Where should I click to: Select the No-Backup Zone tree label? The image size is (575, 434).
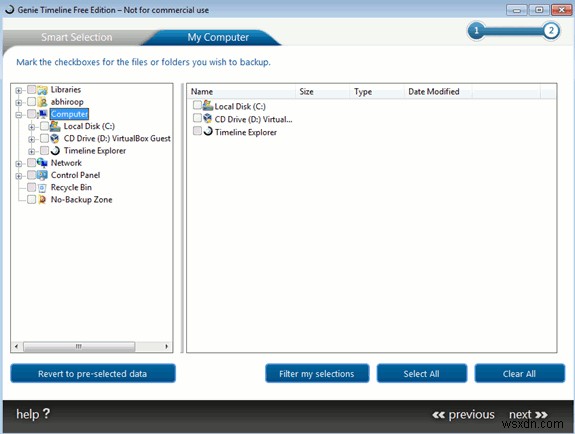(81, 200)
